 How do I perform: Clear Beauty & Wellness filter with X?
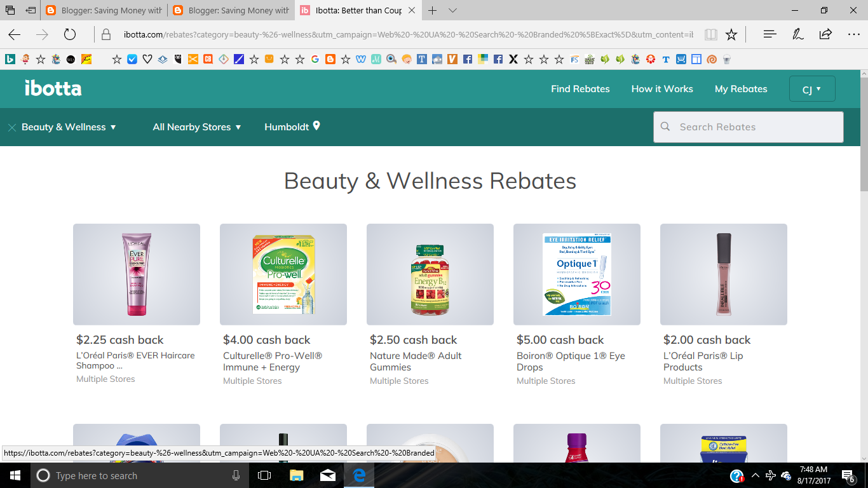(x=11, y=127)
